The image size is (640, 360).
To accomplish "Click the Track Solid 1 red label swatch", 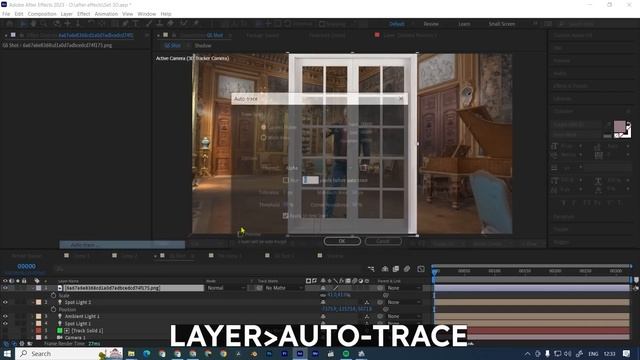I will coord(38,330).
